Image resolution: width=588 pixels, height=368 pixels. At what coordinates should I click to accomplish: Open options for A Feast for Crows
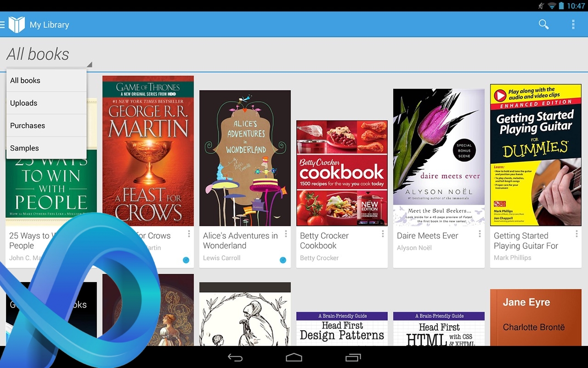point(189,234)
